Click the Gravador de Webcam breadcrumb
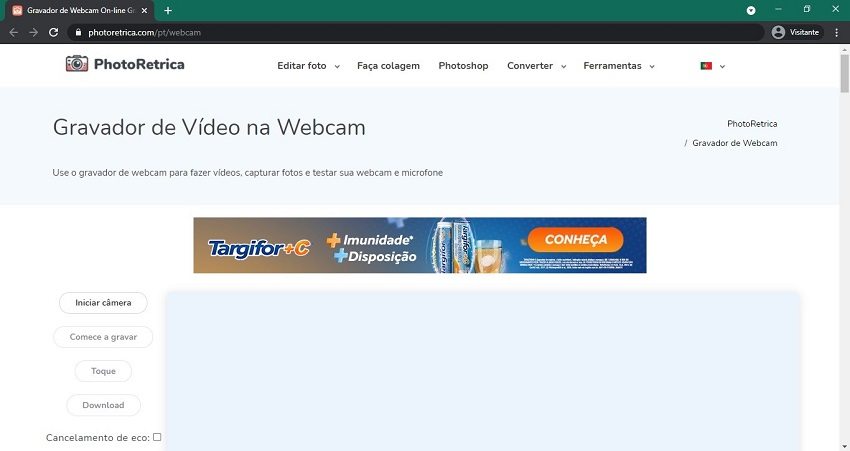Image resolution: width=850 pixels, height=451 pixels. click(735, 143)
